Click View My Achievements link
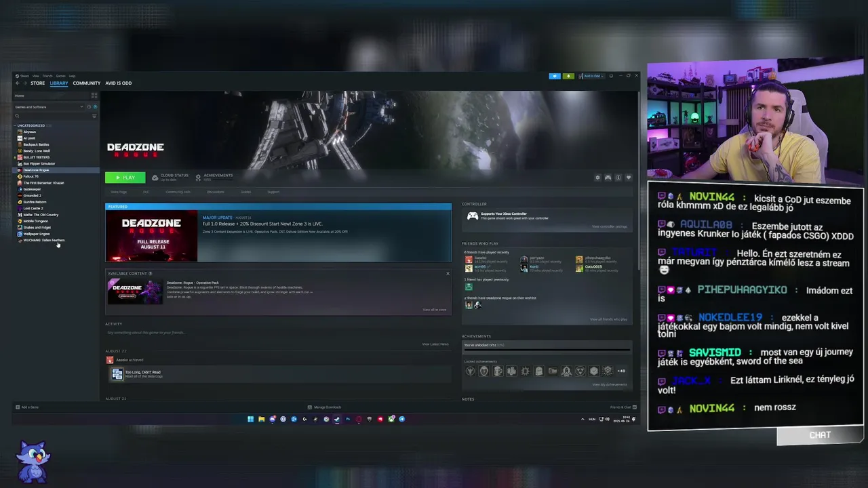 pyautogui.click(x=610, y=385)
